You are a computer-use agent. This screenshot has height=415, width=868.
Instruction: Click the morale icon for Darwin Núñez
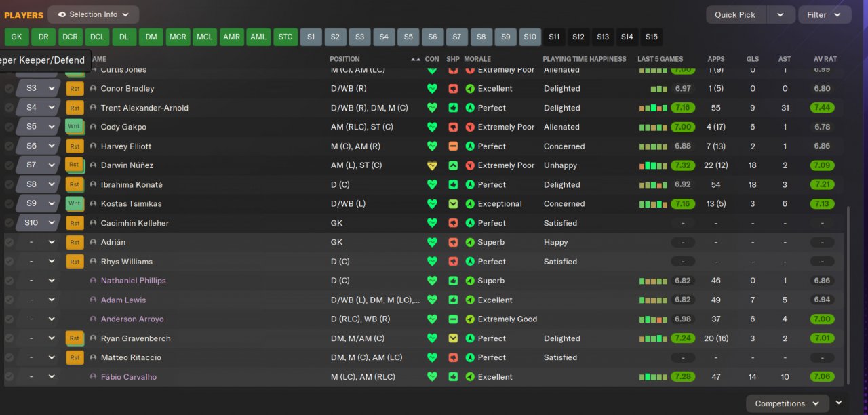tap(470, 165)
